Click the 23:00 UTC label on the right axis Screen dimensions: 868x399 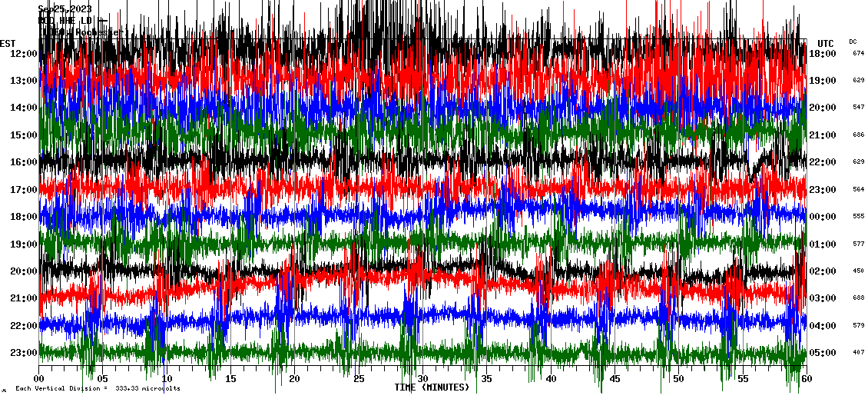click(x=822, y=190)
